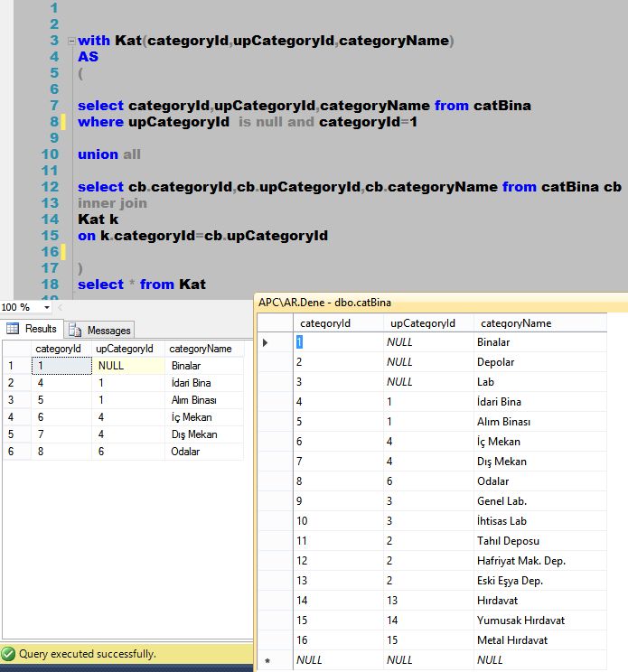
Task: Switch to the Messages tab
Action: point(100,330)
